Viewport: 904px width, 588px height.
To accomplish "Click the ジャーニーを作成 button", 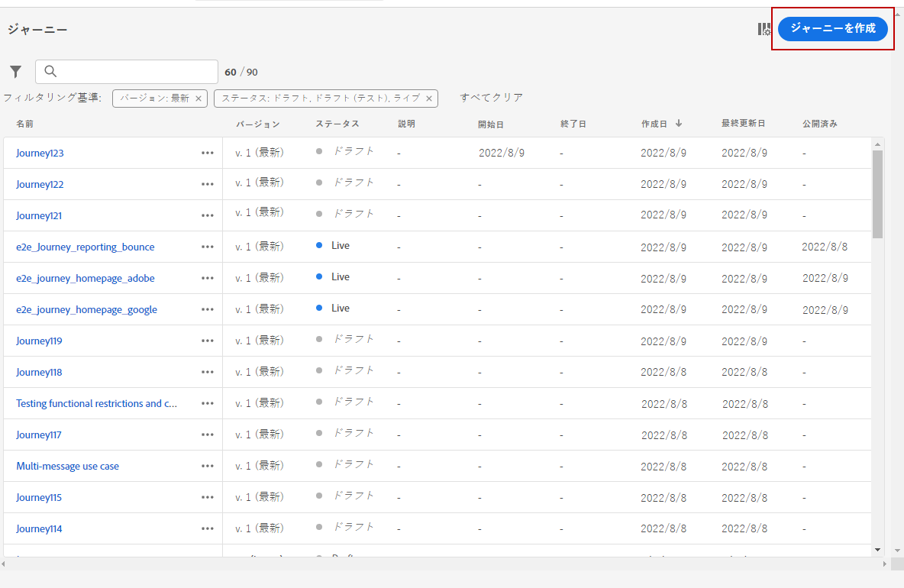I will pos(832,29).
